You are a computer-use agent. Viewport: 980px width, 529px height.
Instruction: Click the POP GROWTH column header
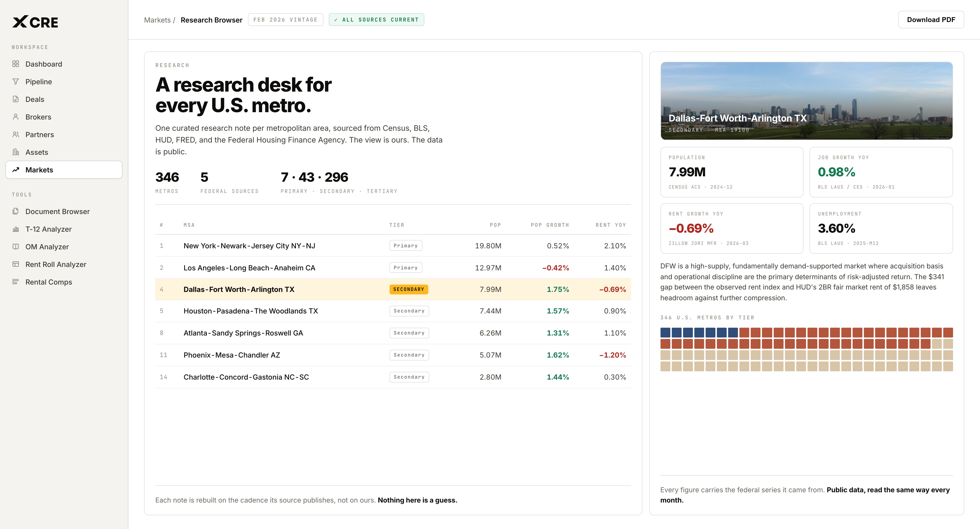click(x=550, y=225)
